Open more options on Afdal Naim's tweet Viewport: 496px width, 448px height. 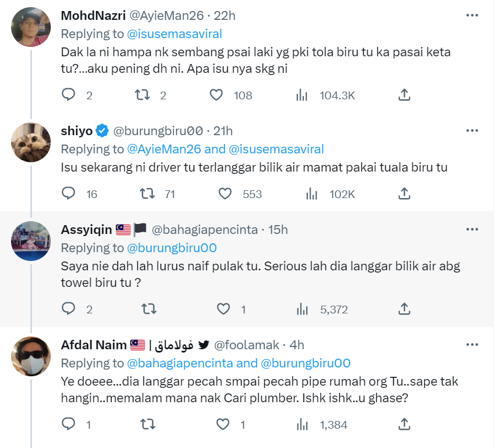(472, 345)
